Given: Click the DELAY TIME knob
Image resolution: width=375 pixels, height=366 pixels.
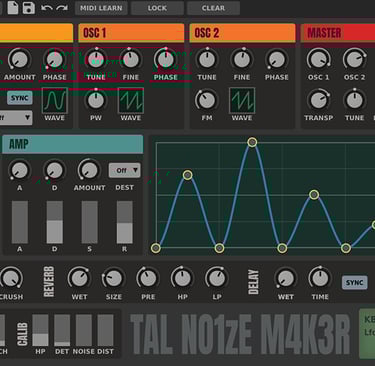Looking at the screenshot, I should click(320, 278).
